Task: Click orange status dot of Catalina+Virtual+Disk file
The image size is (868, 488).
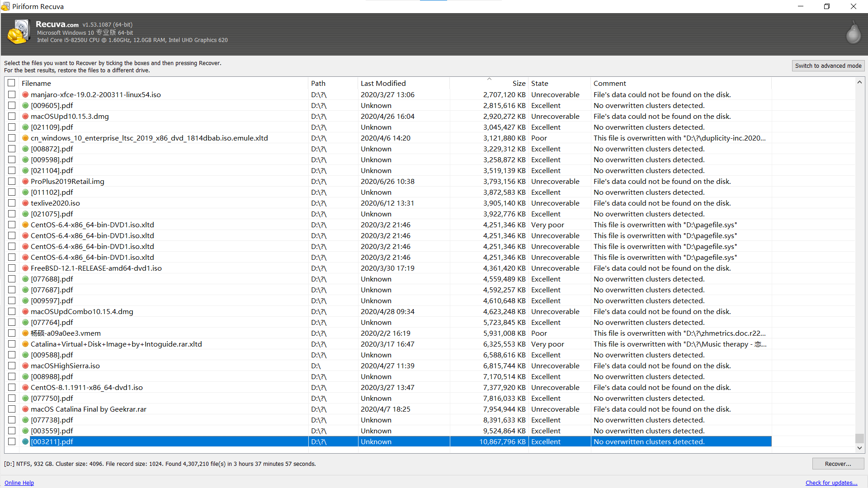Action: pyautogui.click(x=25, y=344)
